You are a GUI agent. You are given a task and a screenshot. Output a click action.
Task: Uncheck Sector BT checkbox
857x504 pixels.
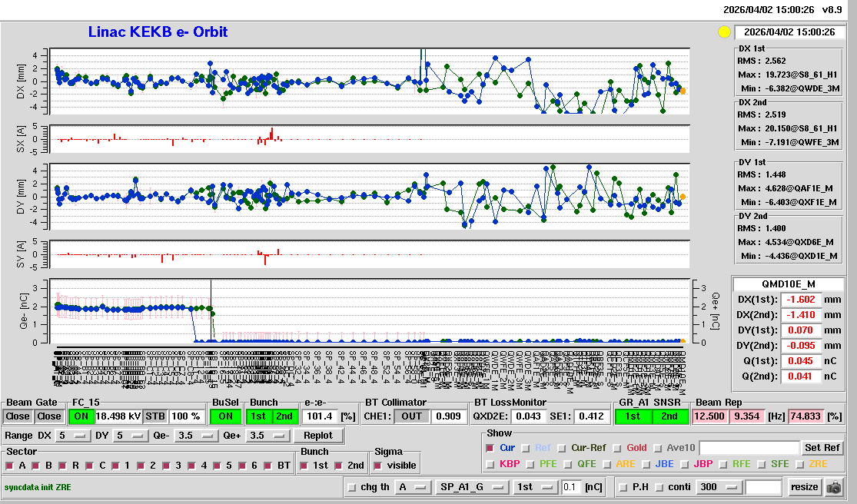point(267,466)
